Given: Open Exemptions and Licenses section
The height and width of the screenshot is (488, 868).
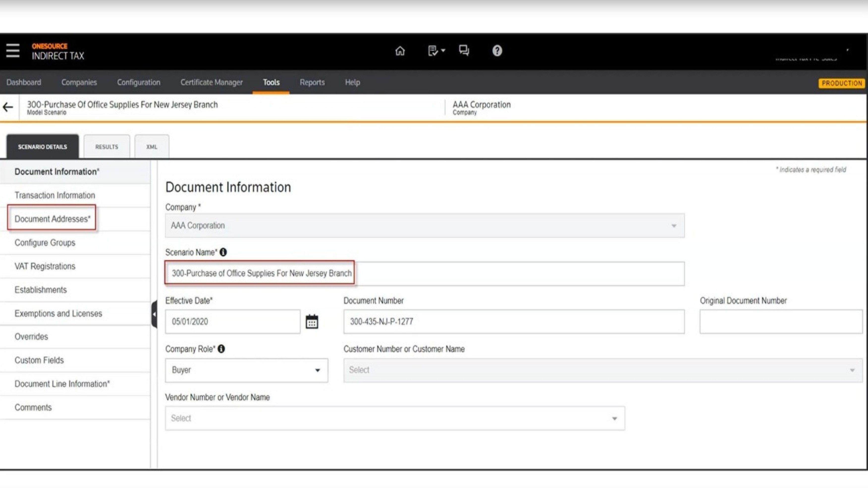Looking at the screenshot, I should pyautogui.click(x=58, y=313).
